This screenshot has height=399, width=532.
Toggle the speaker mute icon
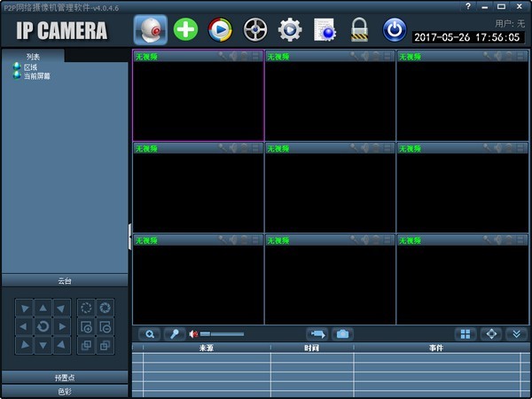pos(193,334)
